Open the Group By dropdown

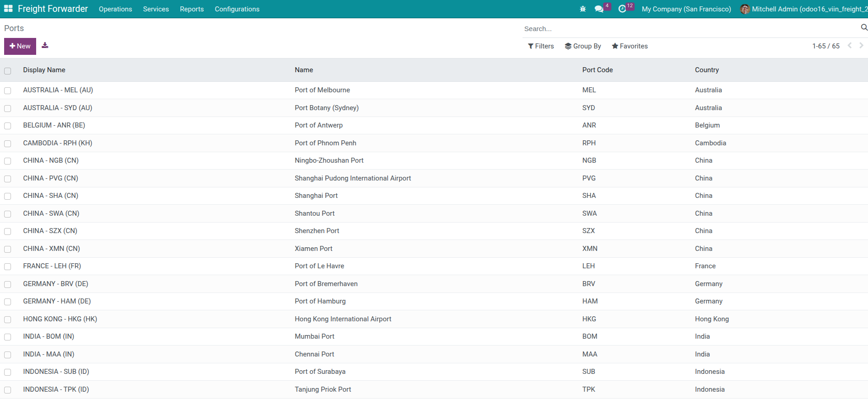[x=583, y=46]
